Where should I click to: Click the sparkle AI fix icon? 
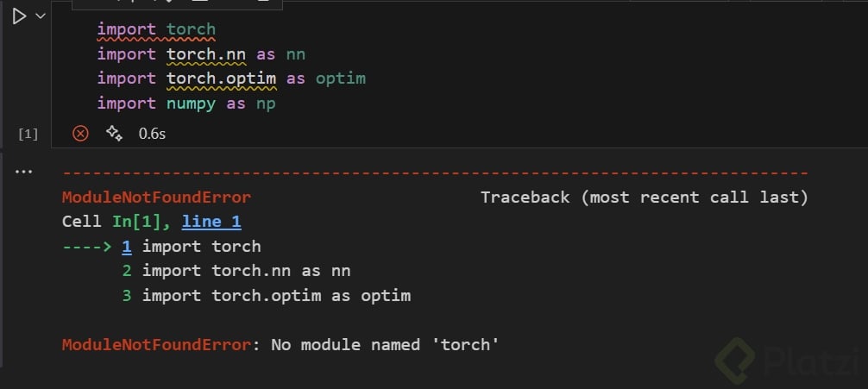pyautogui.click(x=113, y=134)
